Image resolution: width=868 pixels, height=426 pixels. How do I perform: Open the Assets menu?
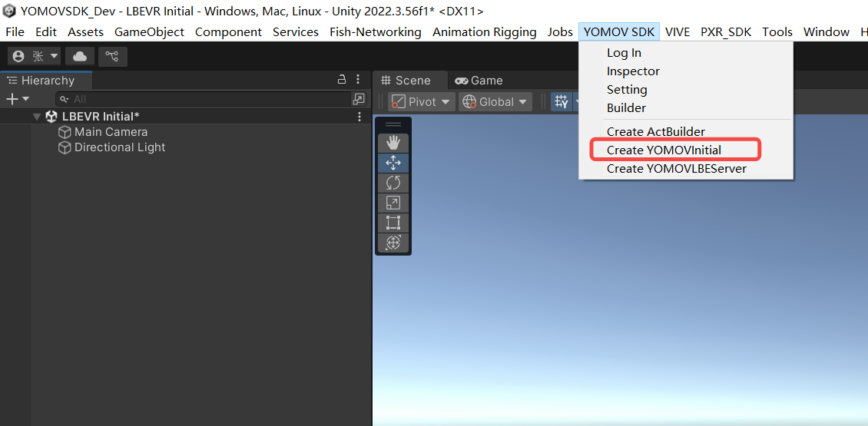click(86, 32)
